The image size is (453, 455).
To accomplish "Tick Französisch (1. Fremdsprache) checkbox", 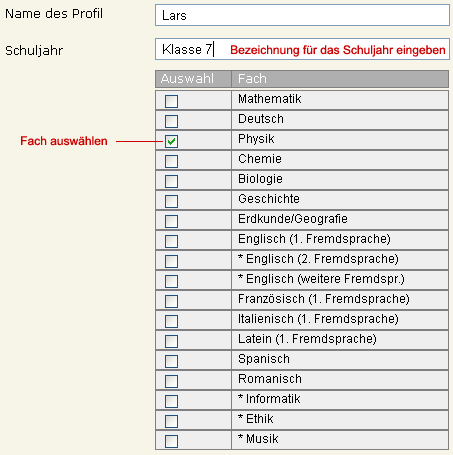I will (171, 301).
